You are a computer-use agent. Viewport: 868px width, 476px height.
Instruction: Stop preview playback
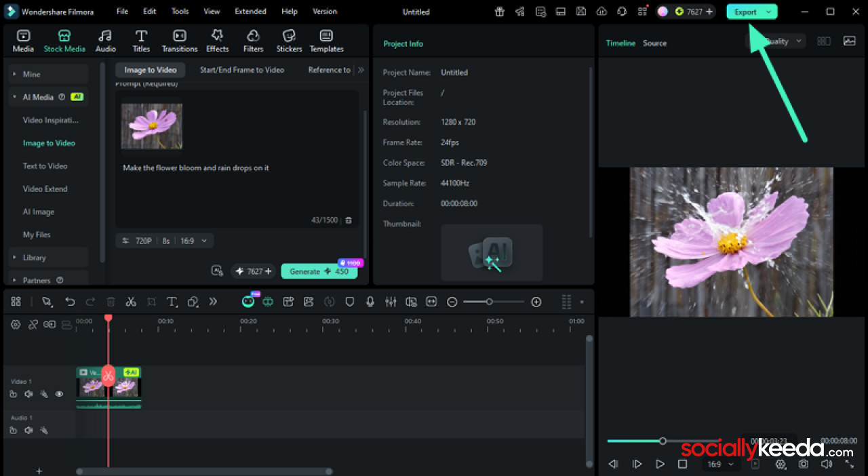(682, 464)
